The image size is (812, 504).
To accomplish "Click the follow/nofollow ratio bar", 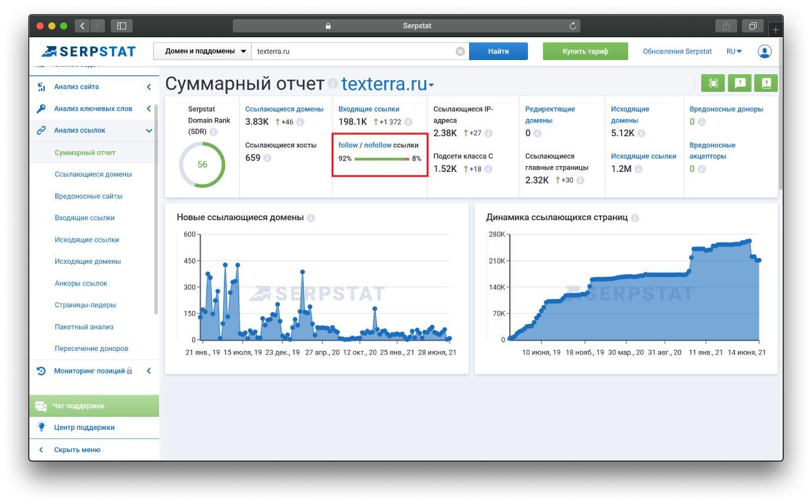I will pyautogui.click(x=382, y=159).
